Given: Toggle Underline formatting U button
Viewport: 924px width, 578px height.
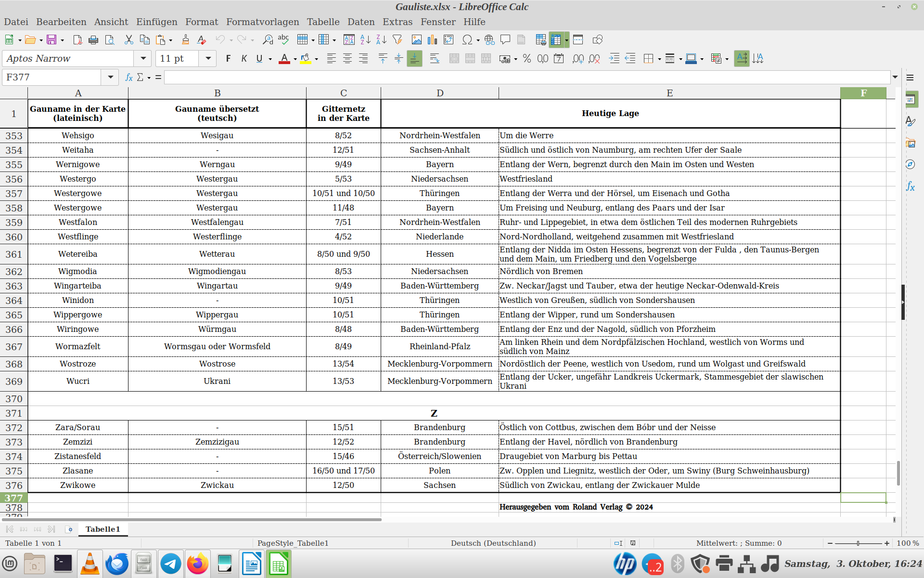Looking at the screenshot, I should [x=259, y=59].
